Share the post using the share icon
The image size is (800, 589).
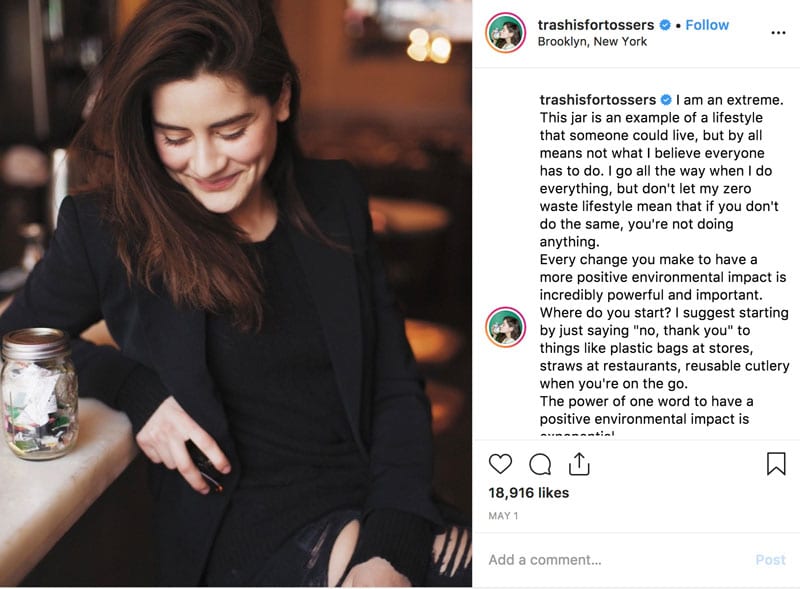(x=578, y=464)
